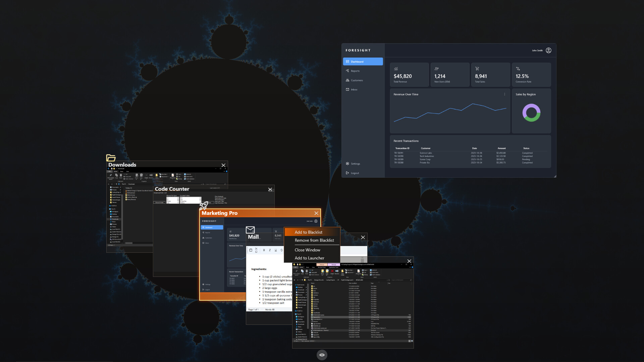Viewport: 644px width, 362px height.
Task: Open the Inbox in the Foresight dashboard
Action: point(354,89)
